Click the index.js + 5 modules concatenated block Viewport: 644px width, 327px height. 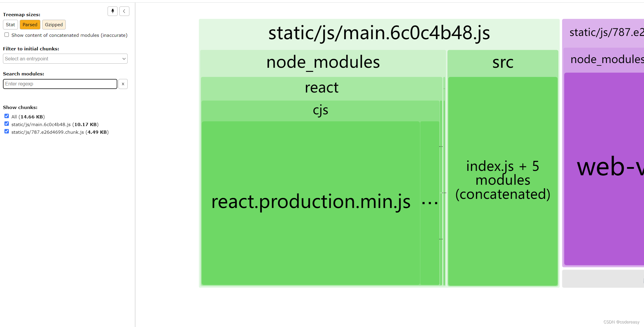click(x=503, y=180)
